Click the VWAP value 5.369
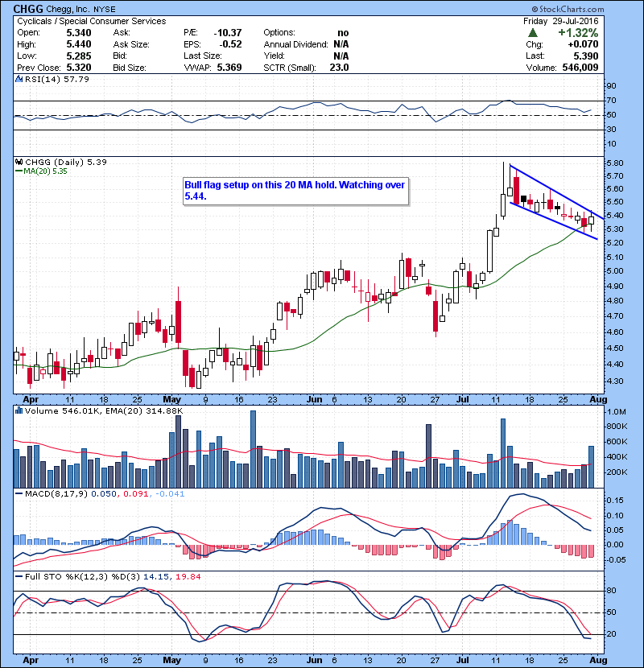The height and width of the screenshot is (668, 644). point(229,68)
